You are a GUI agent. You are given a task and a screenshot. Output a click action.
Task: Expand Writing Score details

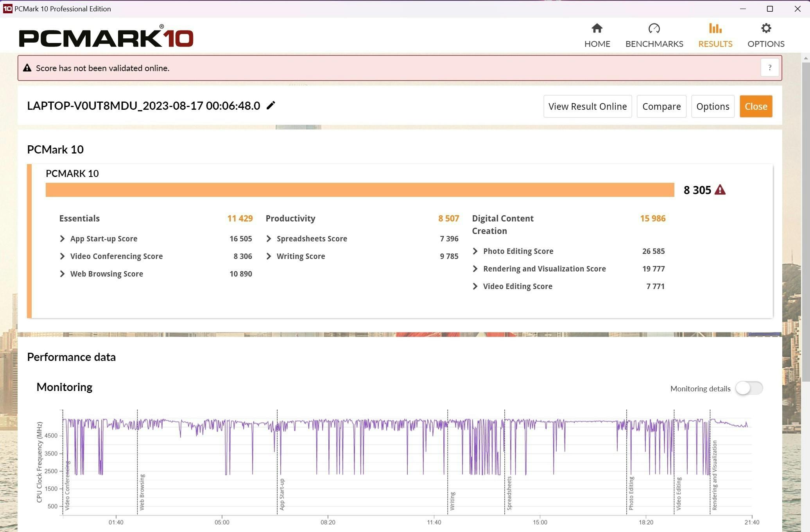click(269, 256)
